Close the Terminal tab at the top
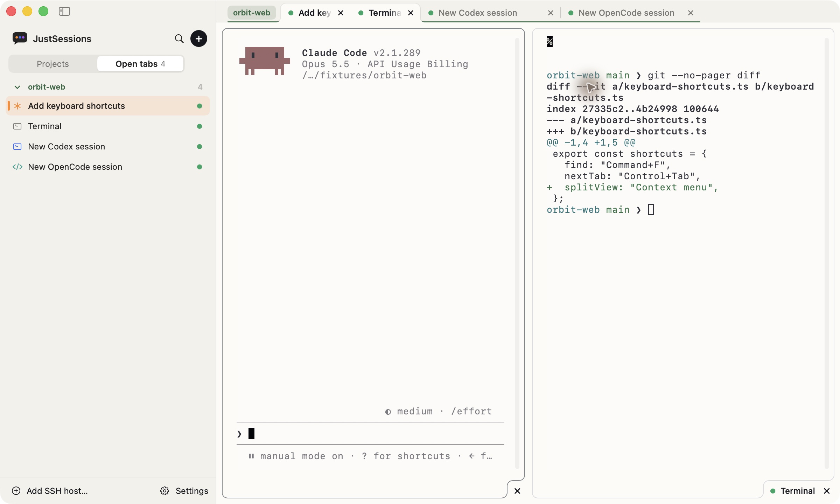The height and width of the screenshot is (504, 840). tap(411, 13)
